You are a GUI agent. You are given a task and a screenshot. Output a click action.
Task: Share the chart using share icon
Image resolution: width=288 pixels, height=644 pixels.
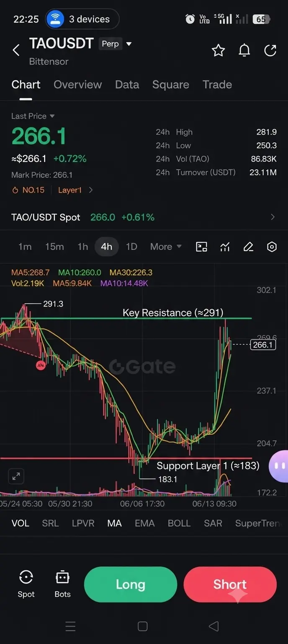click(270, 51)
